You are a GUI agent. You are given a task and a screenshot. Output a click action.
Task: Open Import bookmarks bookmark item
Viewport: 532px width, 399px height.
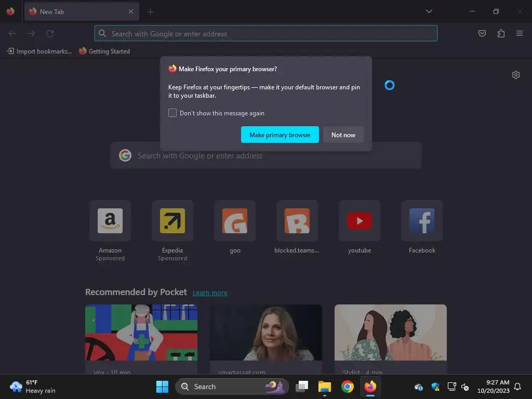(39, 51)
